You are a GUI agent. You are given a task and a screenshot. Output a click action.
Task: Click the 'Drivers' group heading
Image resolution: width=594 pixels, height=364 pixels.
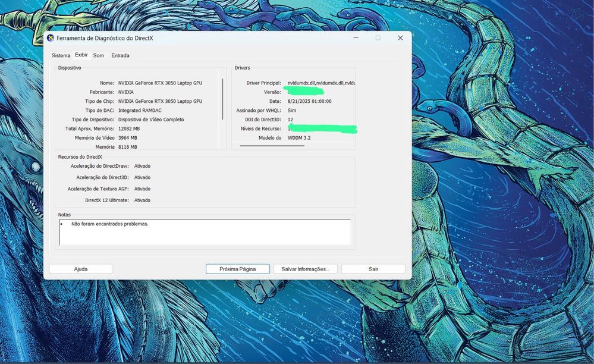tap(243, 68)
